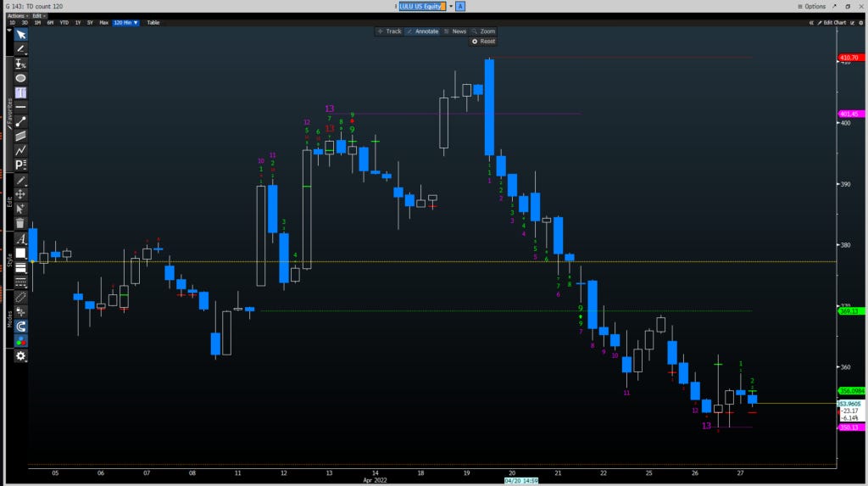Open the white fill color swatch

point(20,254)
